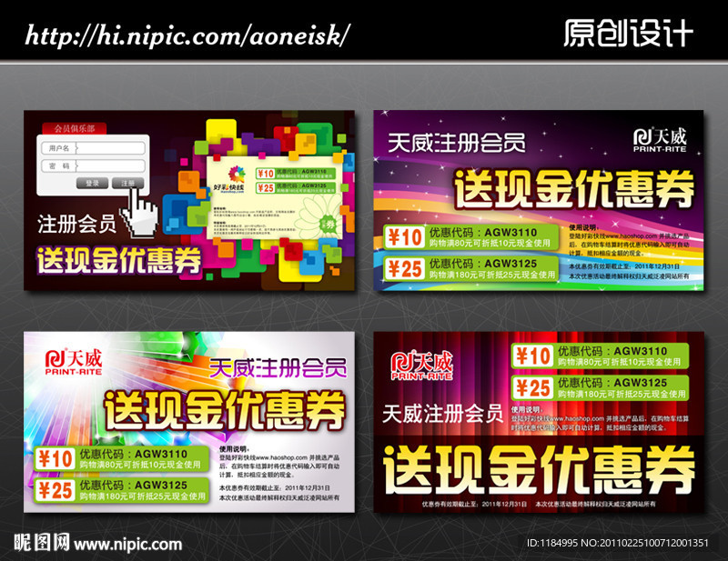Image resolution: width=728 pixels, height=561 pixels.
Task: Click the 原创设计 header text
Action: (628, 34)
